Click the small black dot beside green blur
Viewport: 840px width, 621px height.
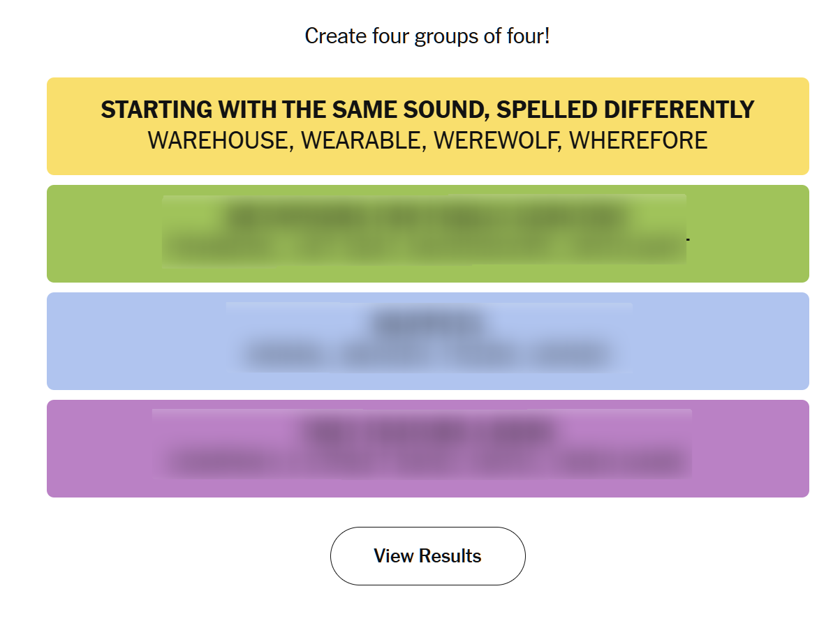(688, 239)
